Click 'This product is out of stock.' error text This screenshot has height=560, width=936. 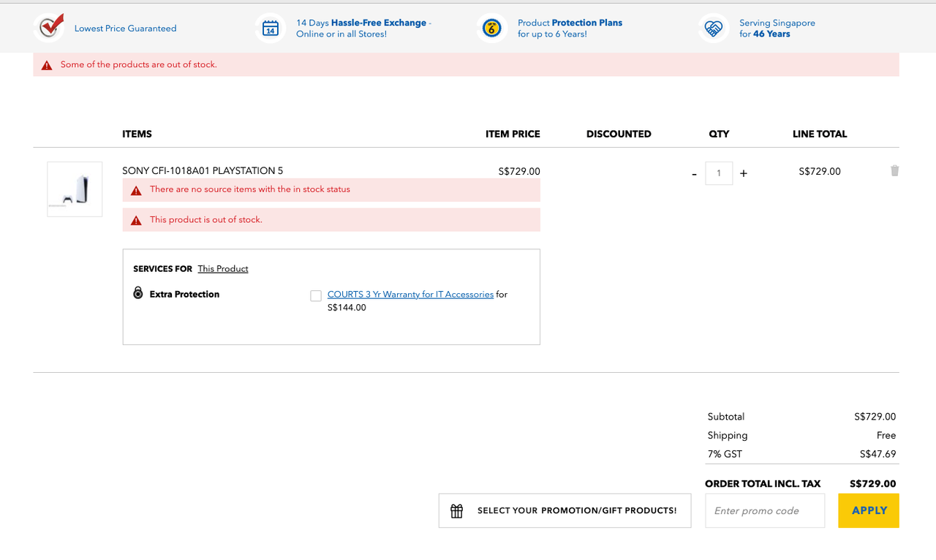click(x=206, y=219)
